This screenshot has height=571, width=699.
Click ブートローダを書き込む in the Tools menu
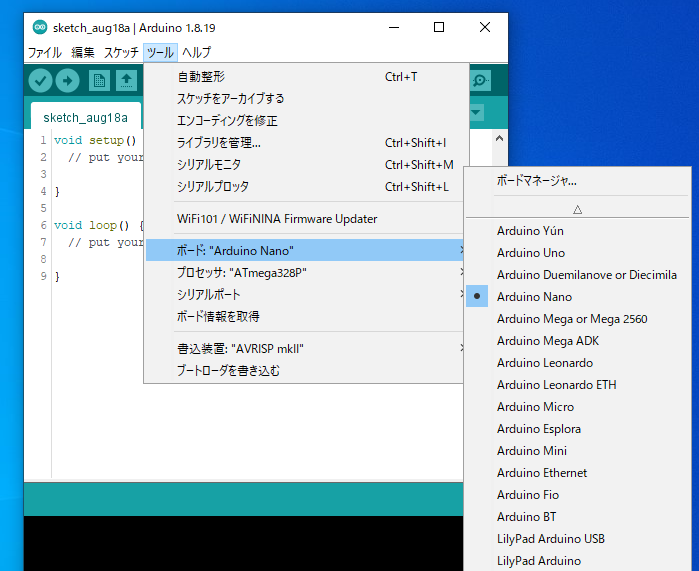click(228, 371)
